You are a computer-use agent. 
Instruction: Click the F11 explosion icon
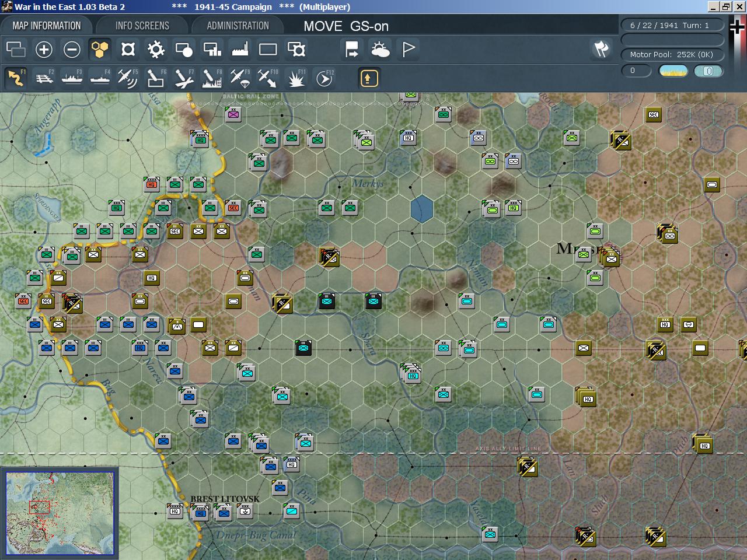(296, 78)
